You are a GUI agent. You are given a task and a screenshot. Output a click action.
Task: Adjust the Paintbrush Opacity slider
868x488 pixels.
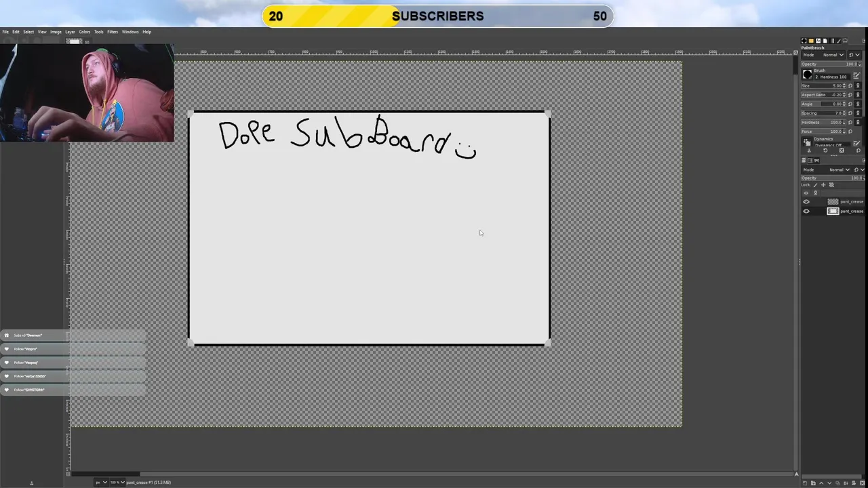point(831,64)
